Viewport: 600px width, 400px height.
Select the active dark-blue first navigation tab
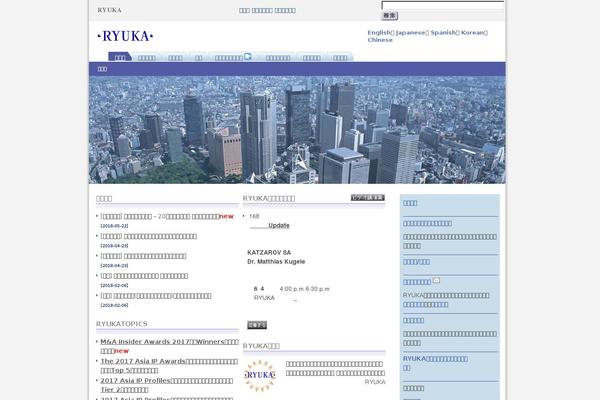(120, 57)
